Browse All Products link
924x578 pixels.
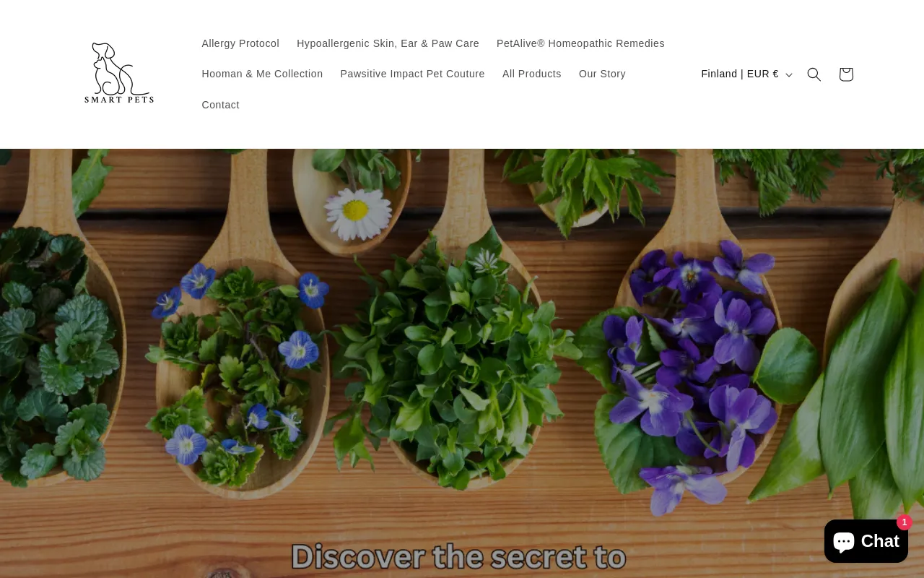[532, 74]
